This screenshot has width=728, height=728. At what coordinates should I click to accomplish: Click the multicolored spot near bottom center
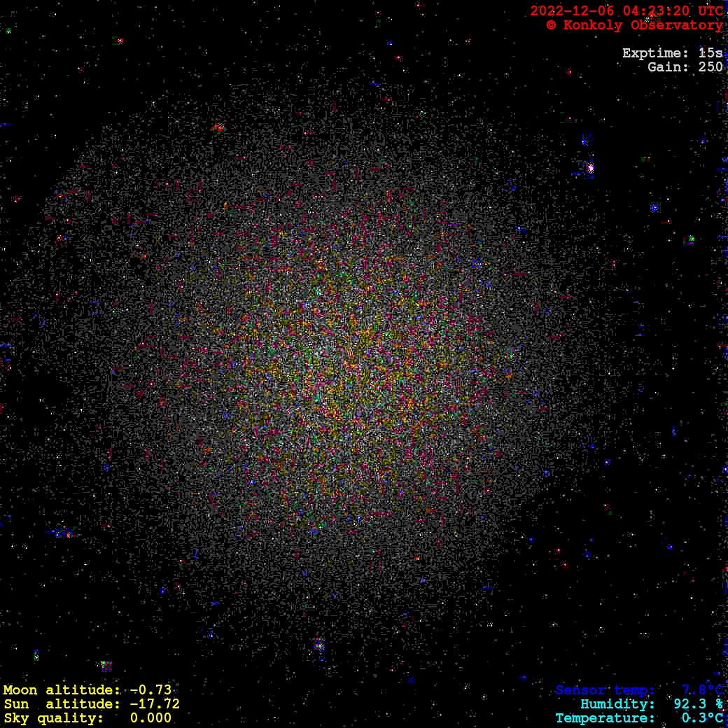(x=319, y=645)
